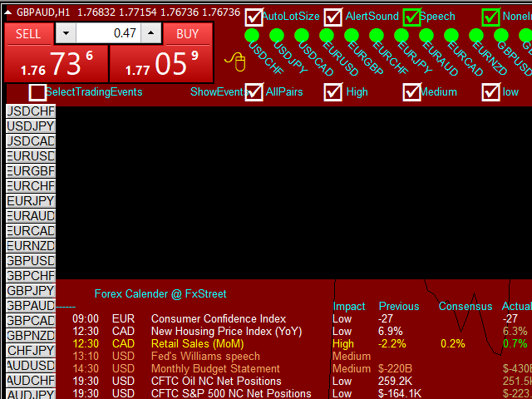Click the green dot above EURUSD
Screen dimensions: 532x399
[x=327, y=35]
